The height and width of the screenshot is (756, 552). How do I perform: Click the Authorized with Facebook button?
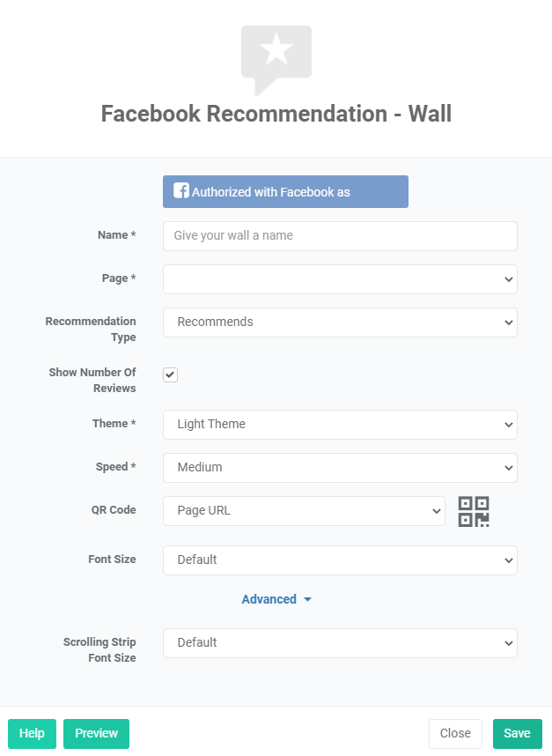[285, 190]
